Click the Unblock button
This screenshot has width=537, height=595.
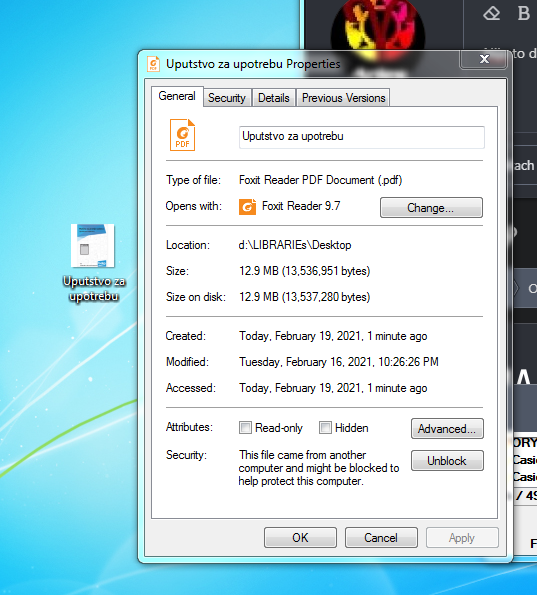(447, 461)
